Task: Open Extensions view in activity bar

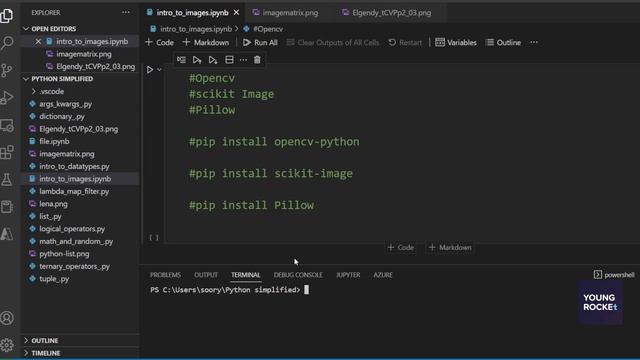Action: click(7, 152)
